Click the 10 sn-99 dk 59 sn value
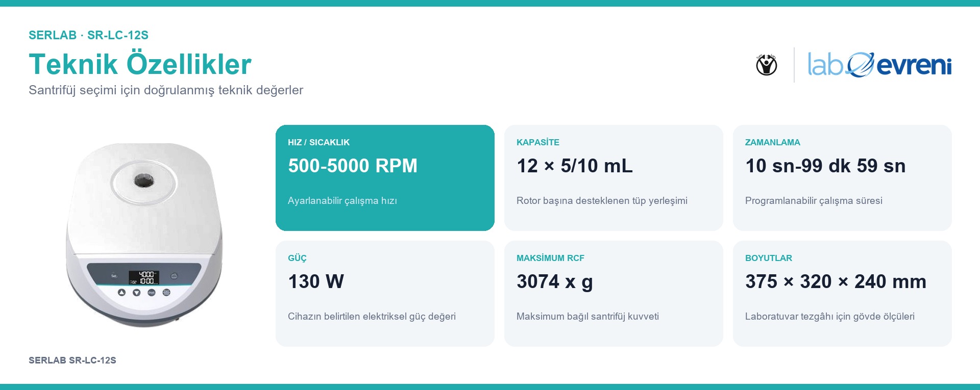This screenshot has height=390, width=980. coord(825,166)
